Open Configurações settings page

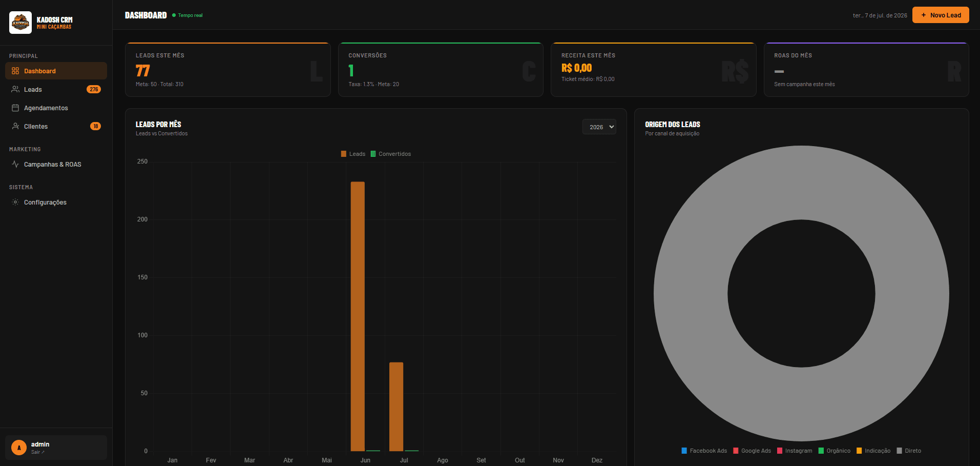click(x=56, y=202)
